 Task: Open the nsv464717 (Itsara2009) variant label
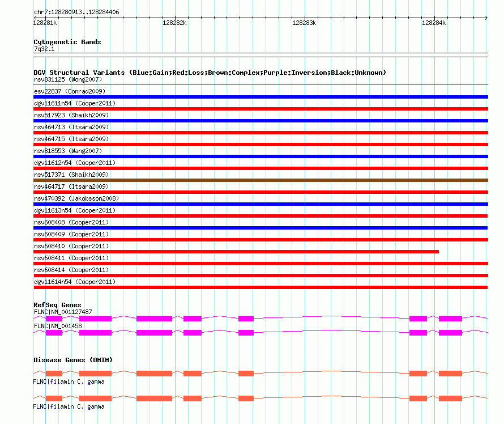(x=71, y=186)
